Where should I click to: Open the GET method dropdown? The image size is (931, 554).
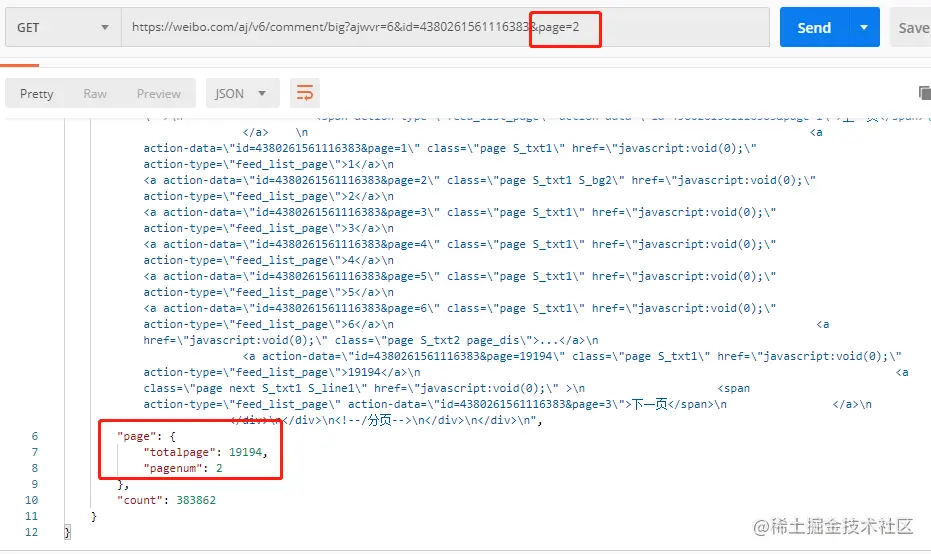pyautogui.click(x=63, y=27)
